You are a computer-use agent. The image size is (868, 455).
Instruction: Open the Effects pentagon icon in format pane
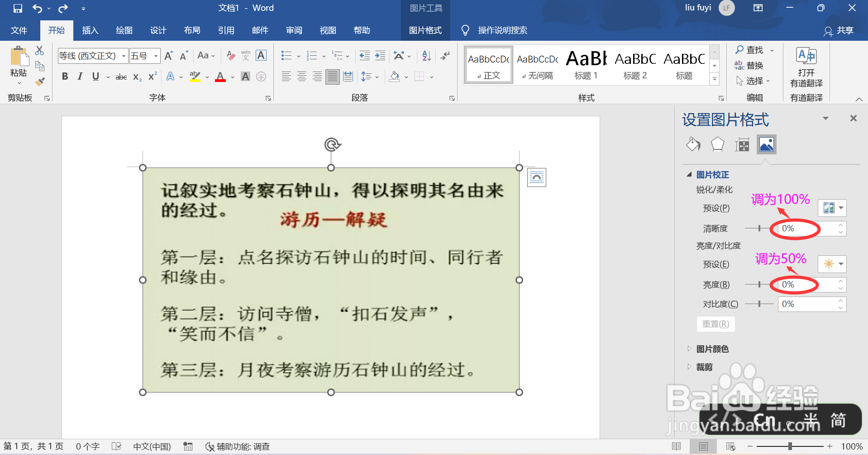[717, 144]
